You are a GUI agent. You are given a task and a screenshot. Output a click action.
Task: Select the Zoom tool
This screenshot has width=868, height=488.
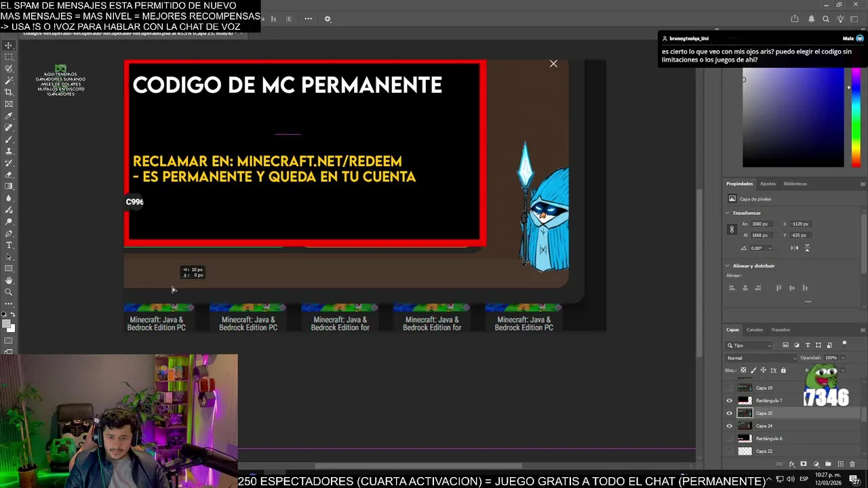pyautogui.click(x=9, y=292)
